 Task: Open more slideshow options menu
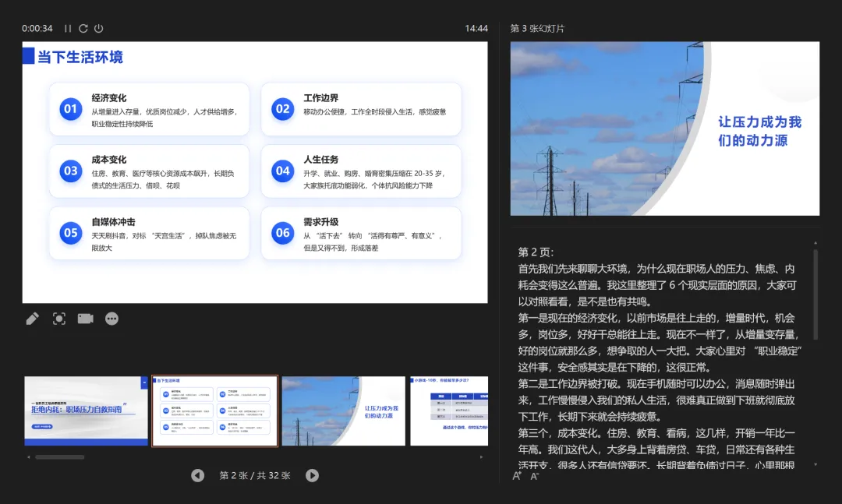pos(111,319)
